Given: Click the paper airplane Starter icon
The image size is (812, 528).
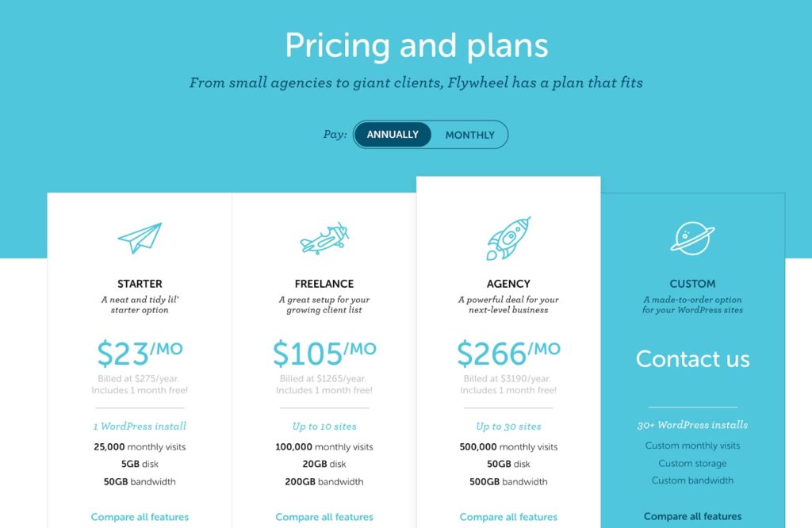Looking at the screenshot, I should click(140, 238).
